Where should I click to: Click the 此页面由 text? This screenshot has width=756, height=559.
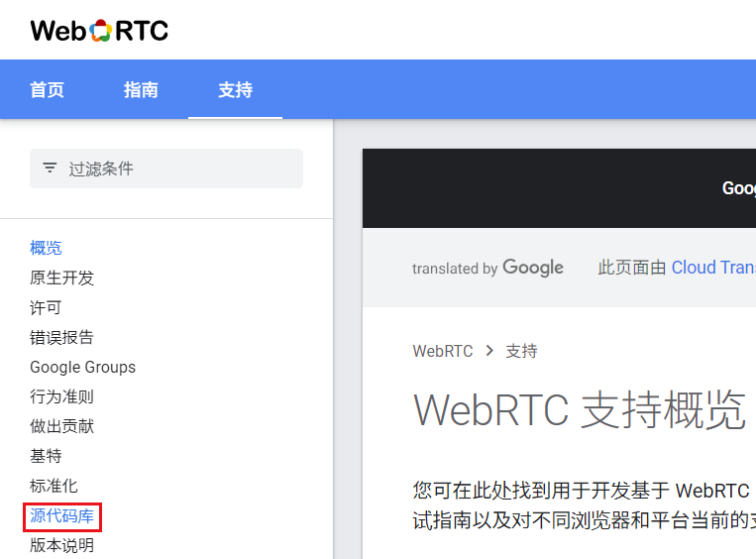631,268
